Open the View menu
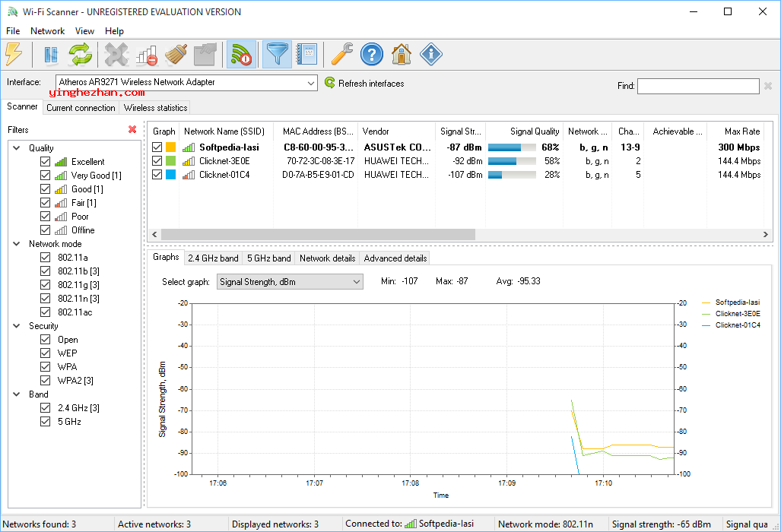Image resolution: width=781 pixels, height=532 pixels. tap(84, 31)
